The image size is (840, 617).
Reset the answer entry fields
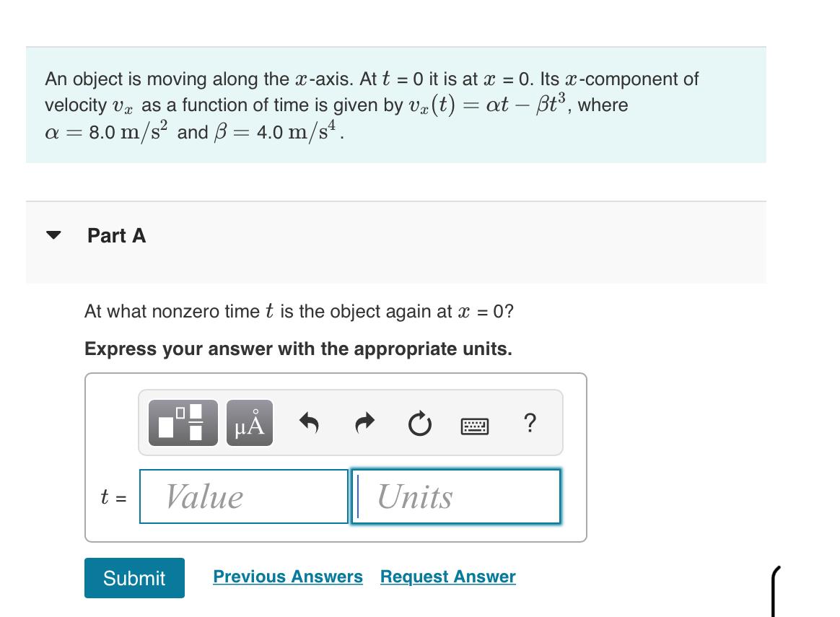[419, 424]
